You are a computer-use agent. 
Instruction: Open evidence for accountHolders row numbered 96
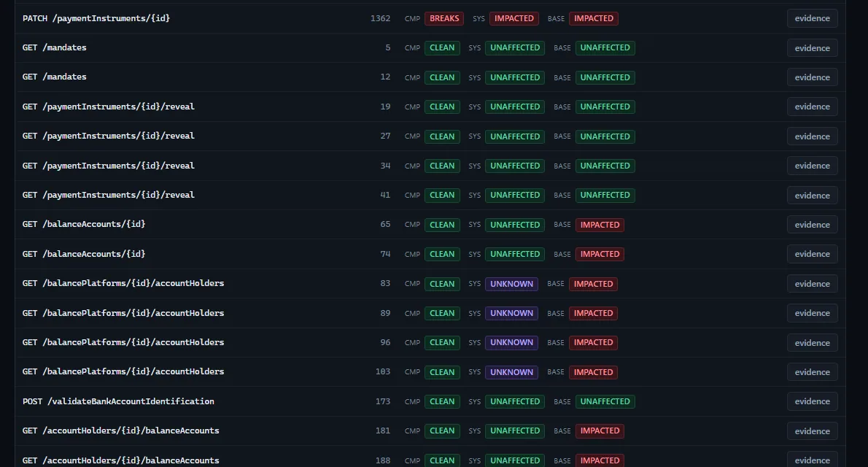(x=812, y=342)
